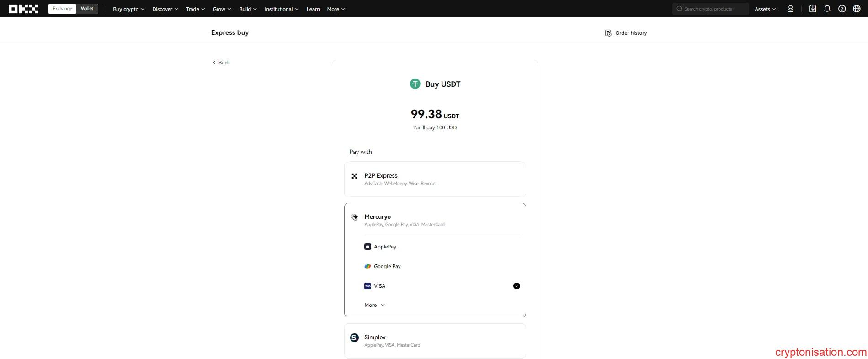Select the VISA payment option
Screen dimensions: 868x359
[379, 286]
